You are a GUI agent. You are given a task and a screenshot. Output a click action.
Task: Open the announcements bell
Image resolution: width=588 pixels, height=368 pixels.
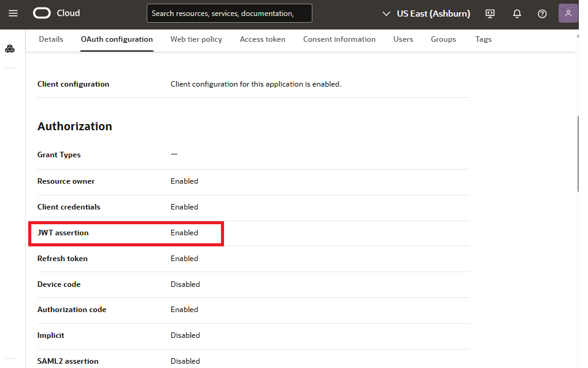pos(517,14)
